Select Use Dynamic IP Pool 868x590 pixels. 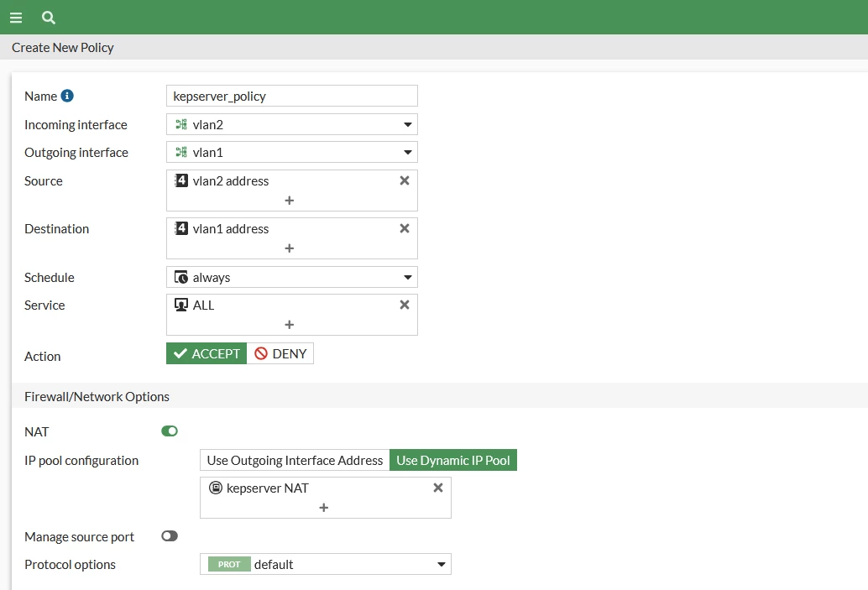coord(452,460)
